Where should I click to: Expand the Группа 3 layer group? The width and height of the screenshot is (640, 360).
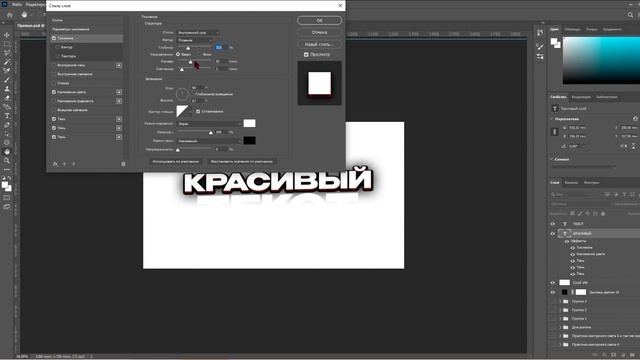pyautogui.click(x=560, y=301)
